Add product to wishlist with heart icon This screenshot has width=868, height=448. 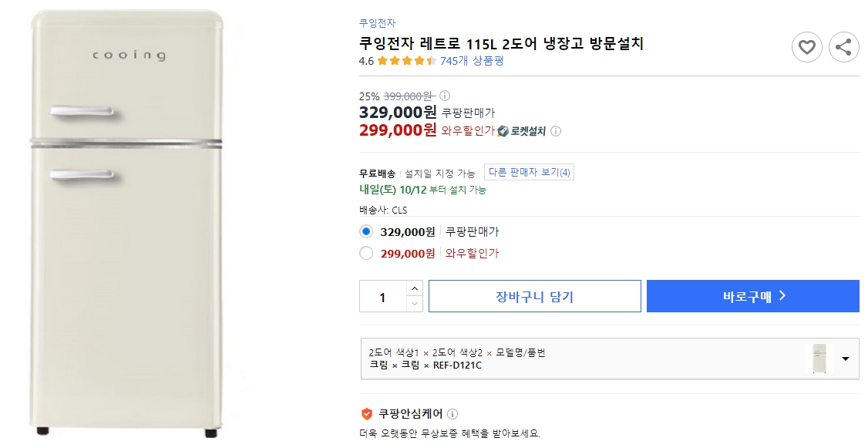coord(807,47)
